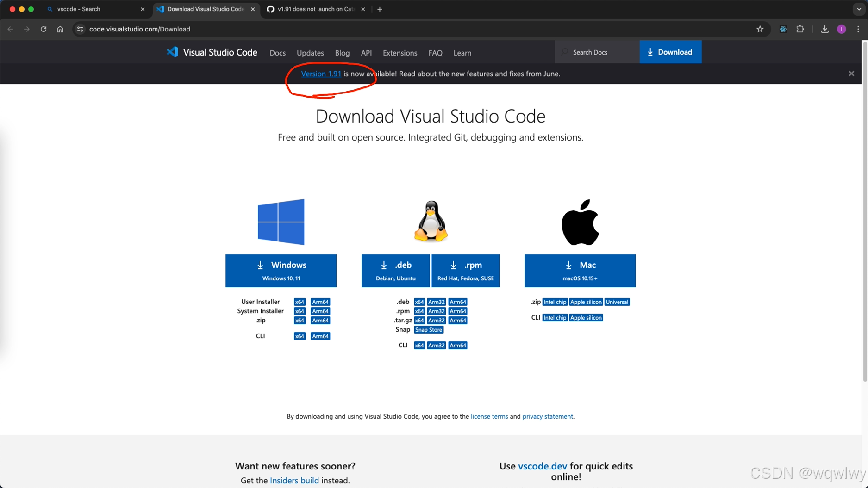Open the Extensions puzzle icon

click(x=800, y=29)
